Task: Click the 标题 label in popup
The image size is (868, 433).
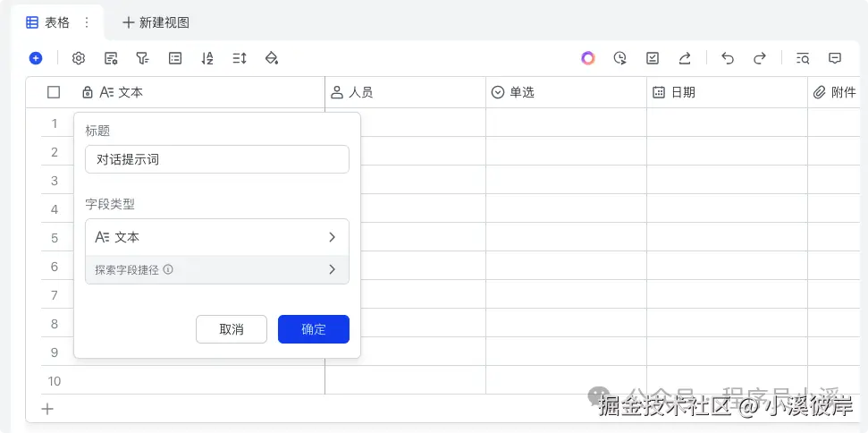Action: click(x=97, y=131)
